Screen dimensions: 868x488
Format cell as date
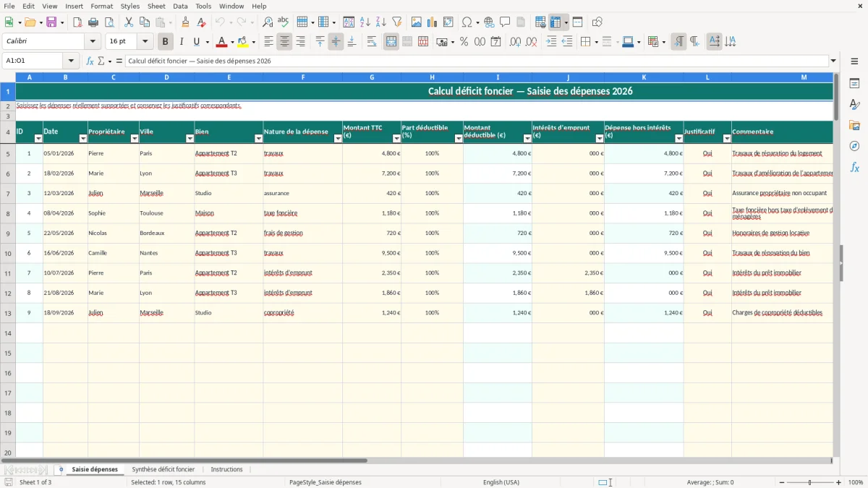tap(496, 42)
